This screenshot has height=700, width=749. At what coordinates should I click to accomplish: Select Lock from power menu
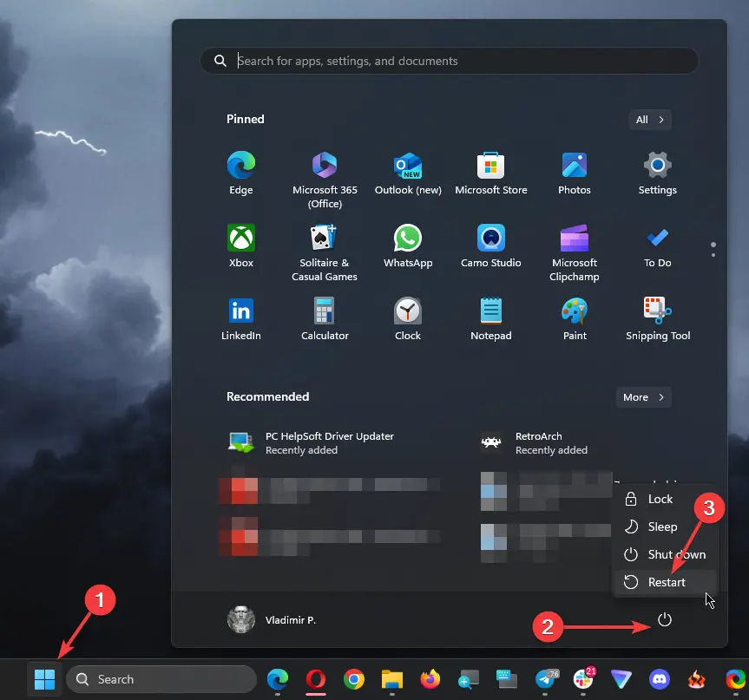pos(665,499)
